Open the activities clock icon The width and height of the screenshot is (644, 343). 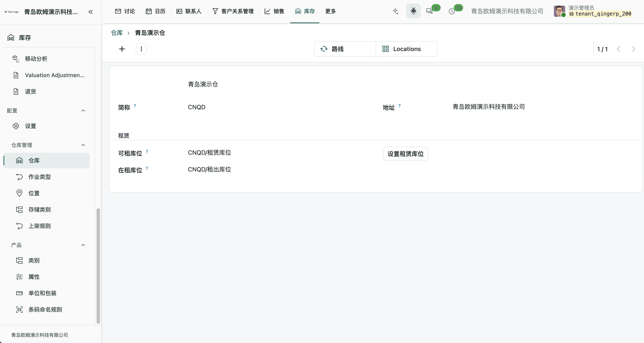click(x=452, y=11)
